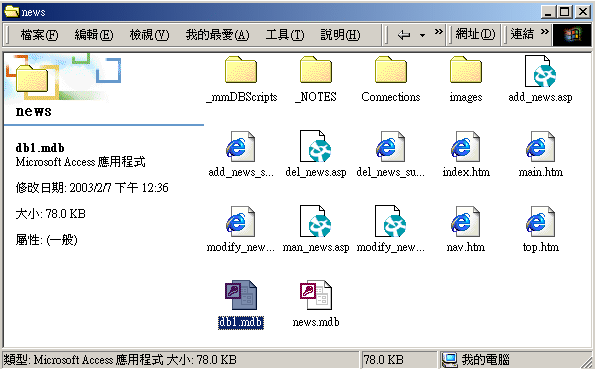Open the 檔案(F) menu
Image resolution: width=595 pixels, height=369 pixels.
coord(39,35)
